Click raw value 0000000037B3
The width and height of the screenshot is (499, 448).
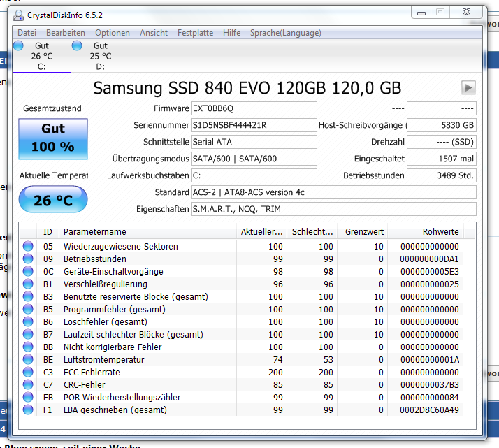(x=430, y=384)
